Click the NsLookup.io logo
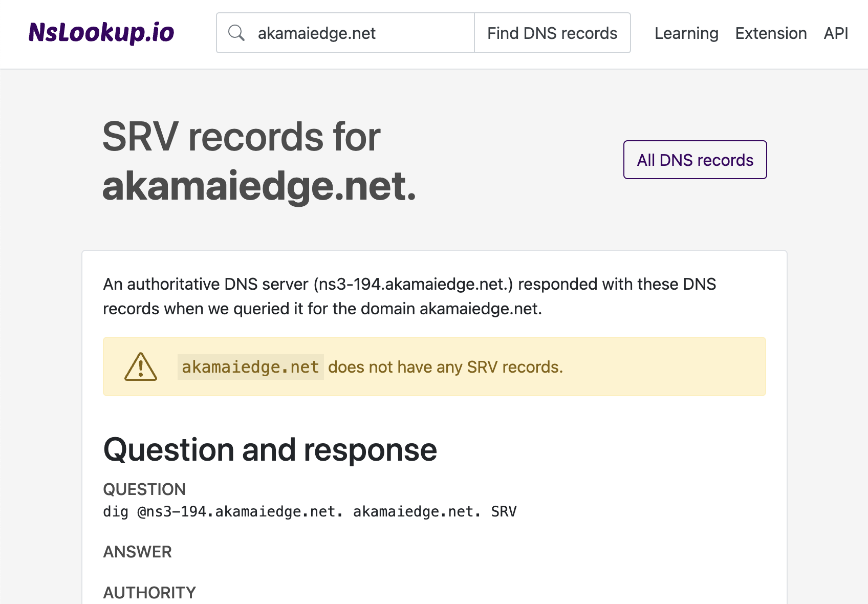The width and height of the screenshot is (868, 604). (x=101, y=32)
